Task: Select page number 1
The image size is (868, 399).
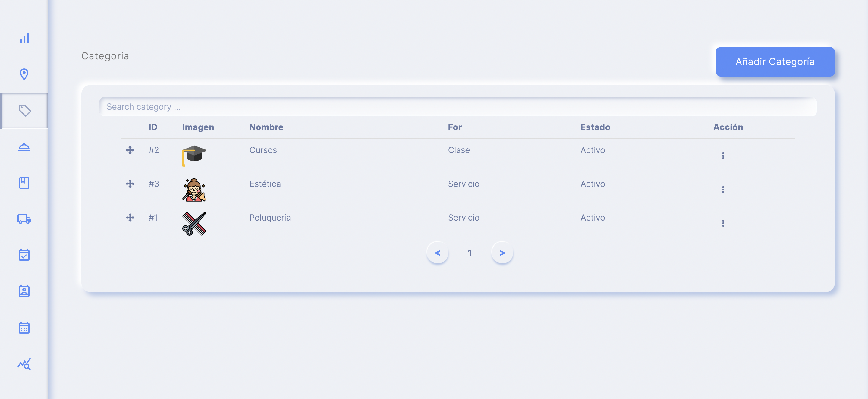Action: point(470,253)
